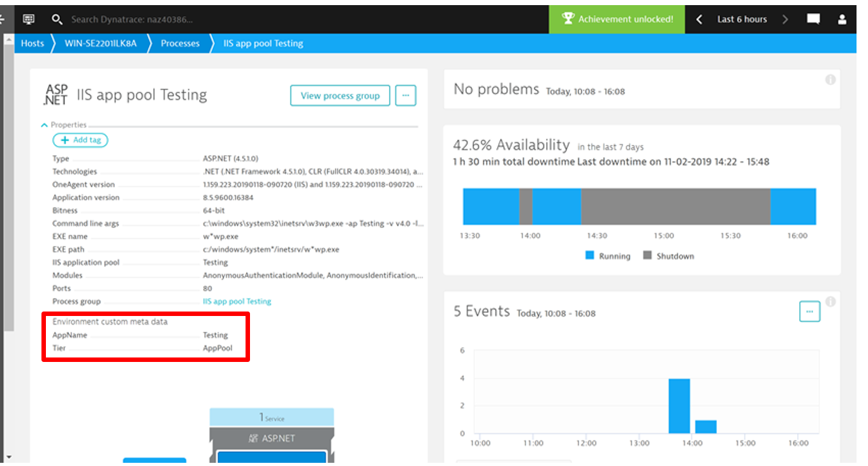Navigate to Processes breadcrumb
The image size is (868, 466).
click(180, 43)
